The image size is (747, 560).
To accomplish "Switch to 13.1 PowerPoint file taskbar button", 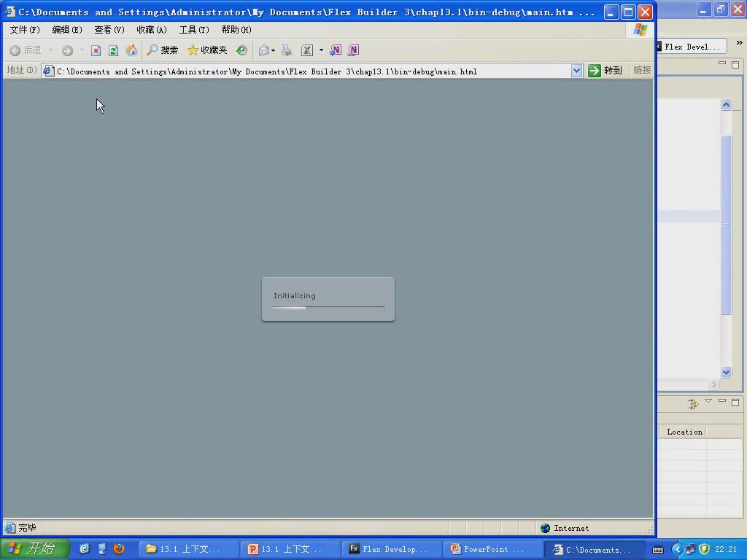I will pyautogui.click(x=290, y=549).
